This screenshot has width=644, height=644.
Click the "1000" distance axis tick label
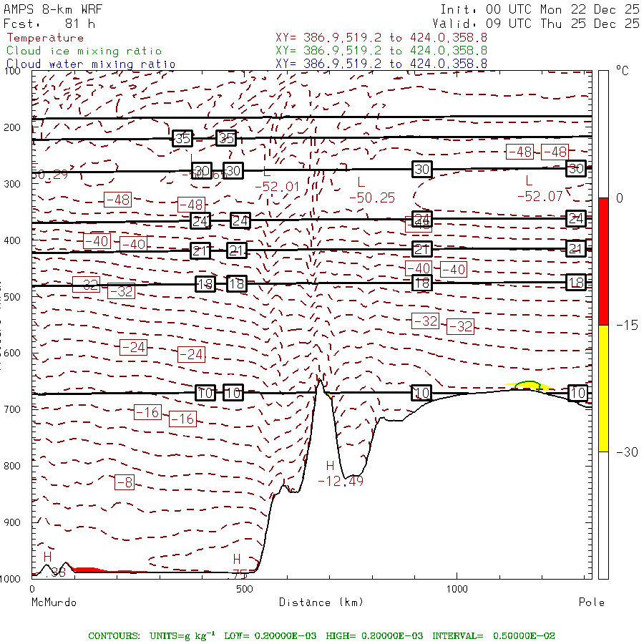457,589
